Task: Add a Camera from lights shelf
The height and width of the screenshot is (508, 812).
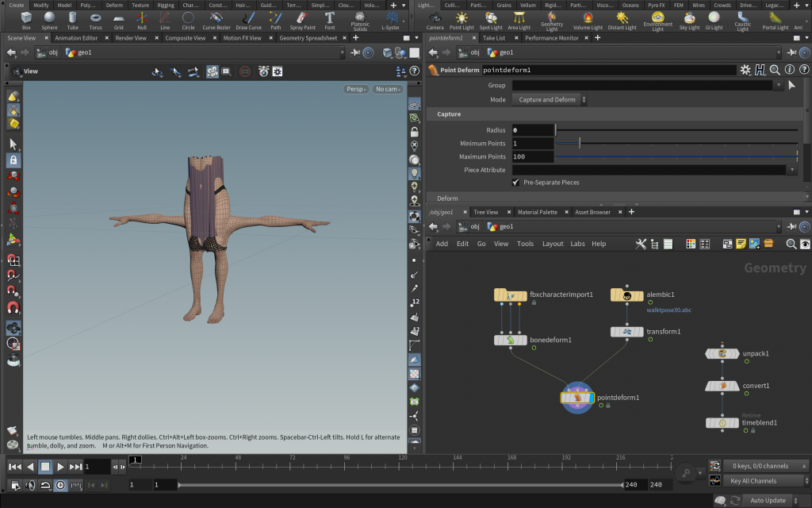Action: click(x=435, y=21)
